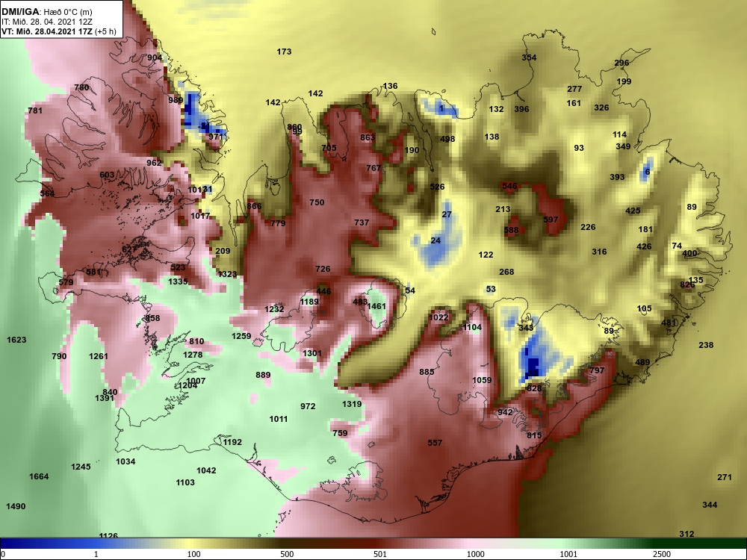The image size is (747, 560).
Task: Select the 815 label
Action: (x=534, y=435)
